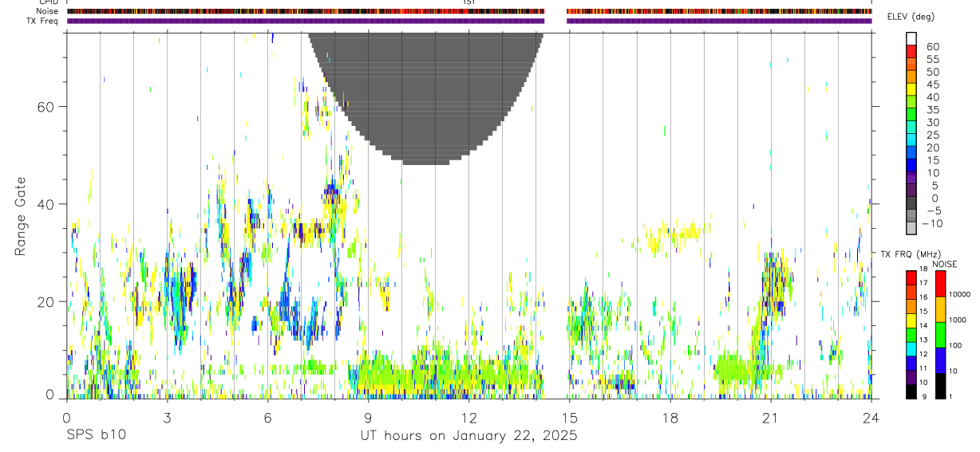Click the red 17–18 MHz TX FRQ swatch
Screen dimensions: 980x452
click(911, 277)
